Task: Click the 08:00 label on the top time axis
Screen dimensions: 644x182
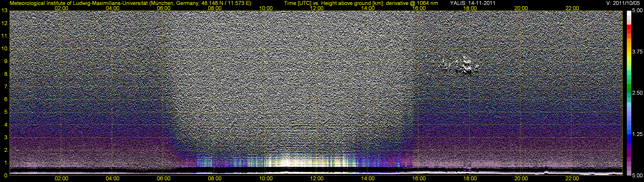Action: [x=215, y=8]
